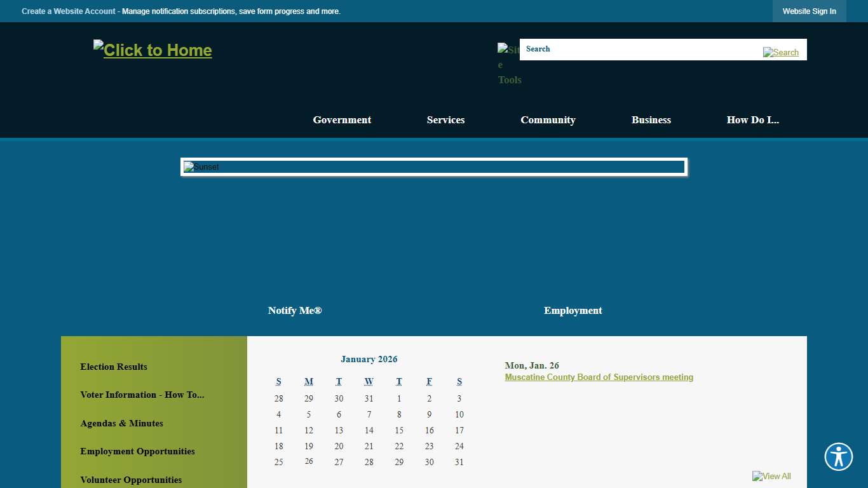868x488 pixels.
Task: Open the Services dropdown menu
Action: 445,119
